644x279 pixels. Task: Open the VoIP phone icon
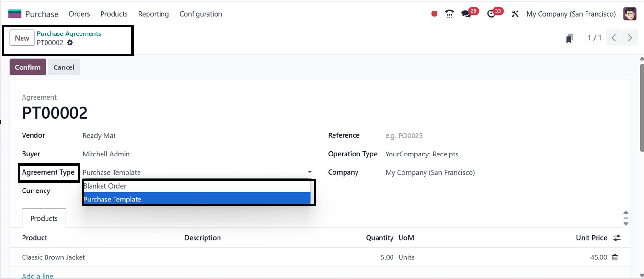449,14
